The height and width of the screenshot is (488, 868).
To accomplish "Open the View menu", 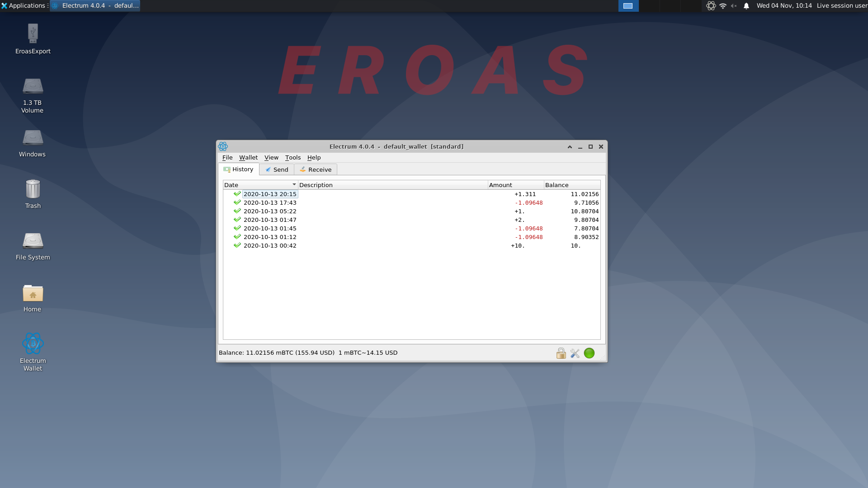I will coord(271,157).
